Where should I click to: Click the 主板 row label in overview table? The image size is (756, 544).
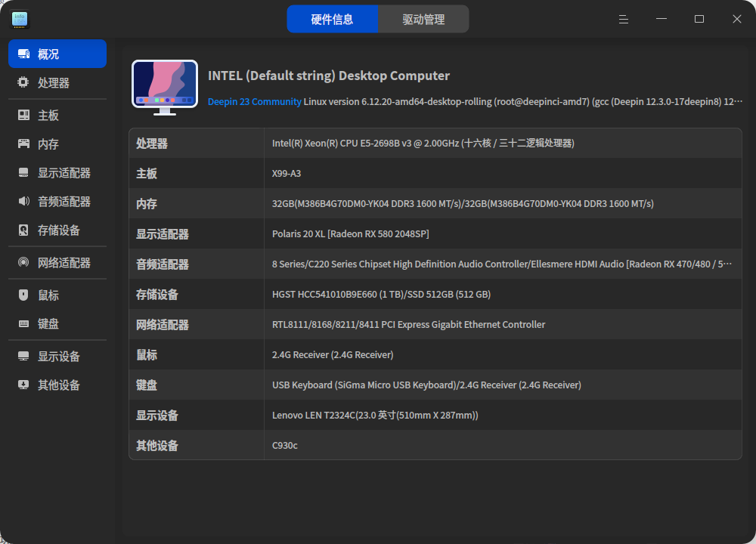tap(147, 174)
